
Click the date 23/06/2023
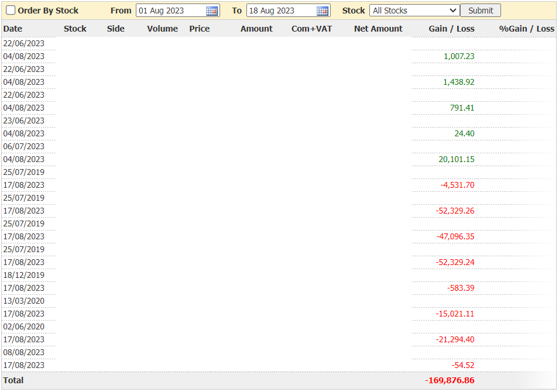(x=24, y=121)
